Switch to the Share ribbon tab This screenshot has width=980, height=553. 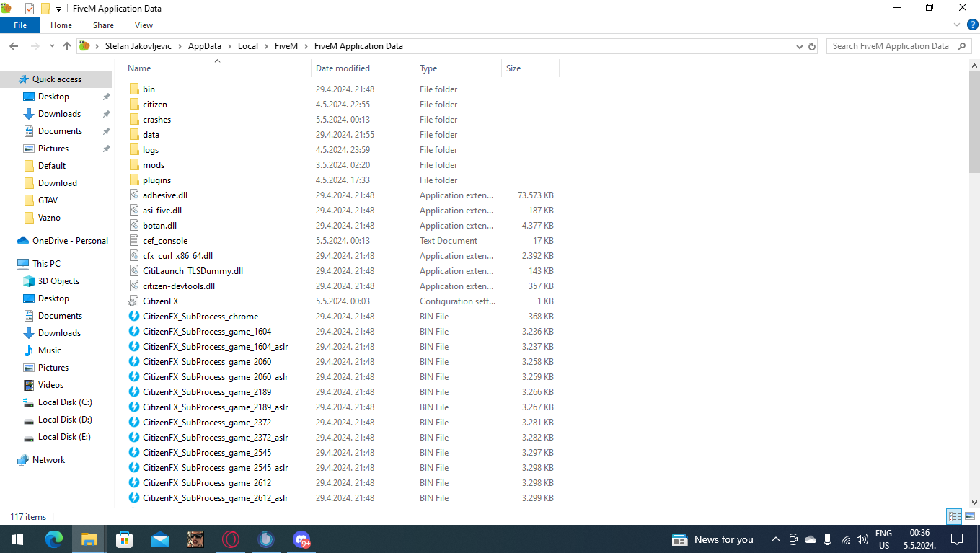pos(103,25)
